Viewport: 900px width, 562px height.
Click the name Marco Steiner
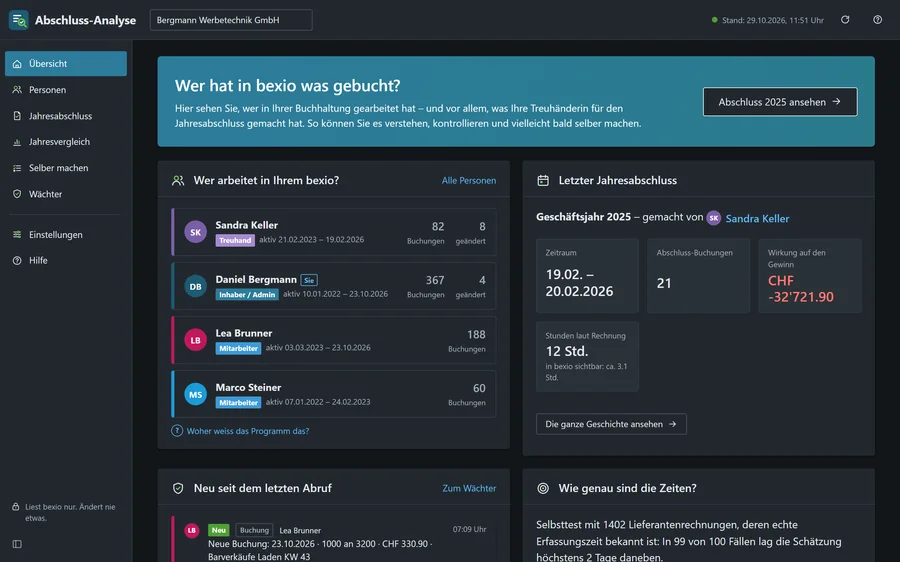pyautogui.click(x=248, y=387)
